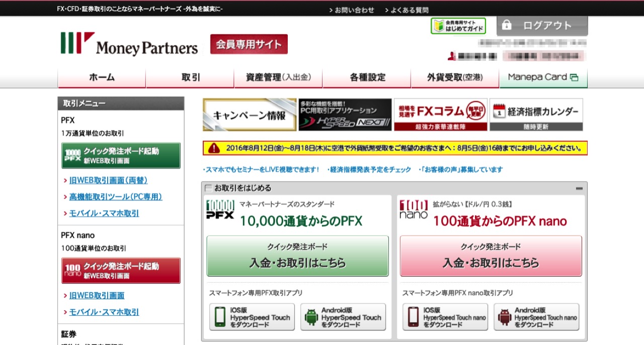Open the 取引 tab
The height and width of the screenshot is (345, 644).
tap(190, 78)
